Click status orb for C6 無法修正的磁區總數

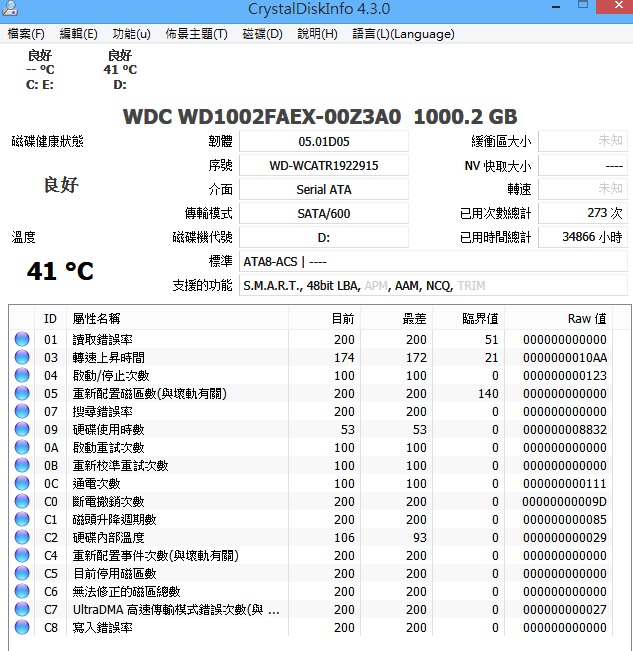[x=22, y=591]
